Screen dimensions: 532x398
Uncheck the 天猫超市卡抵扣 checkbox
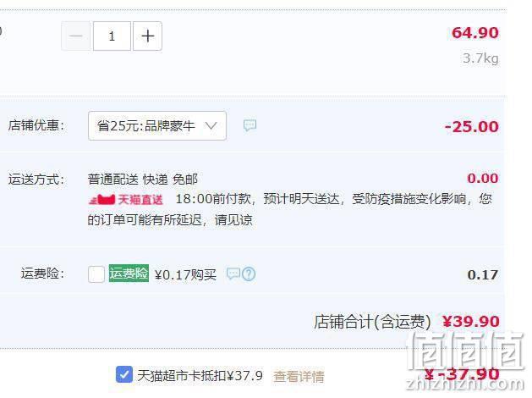point(124,374)
